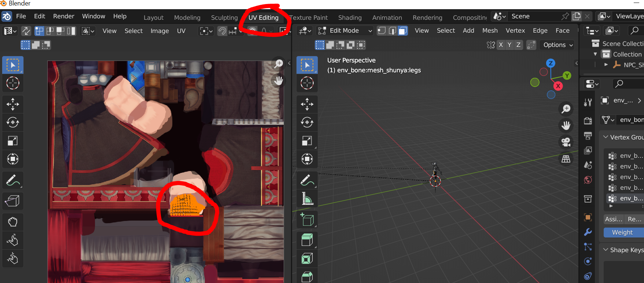644x283 pixels.
Task: Click the Scene name field
Action: click(x=535, y=17)
